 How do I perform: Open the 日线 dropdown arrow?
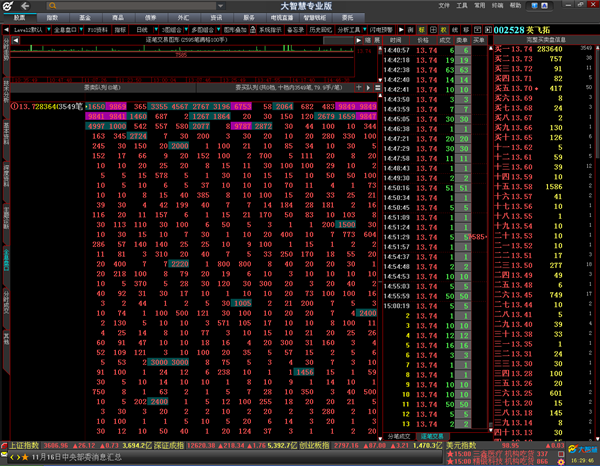click(x=156, y=29)
